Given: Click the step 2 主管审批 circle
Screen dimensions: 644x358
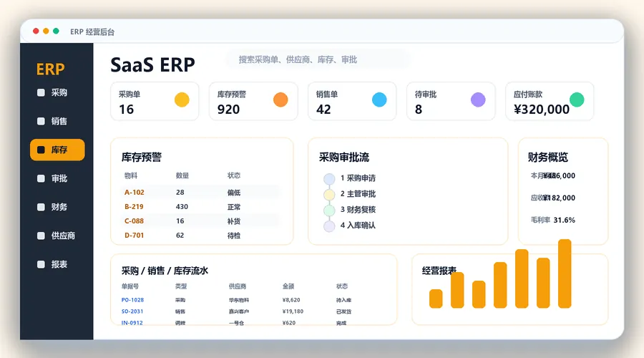Looking at the screenshot, I should pyautogui.click(x=329, y=195).
